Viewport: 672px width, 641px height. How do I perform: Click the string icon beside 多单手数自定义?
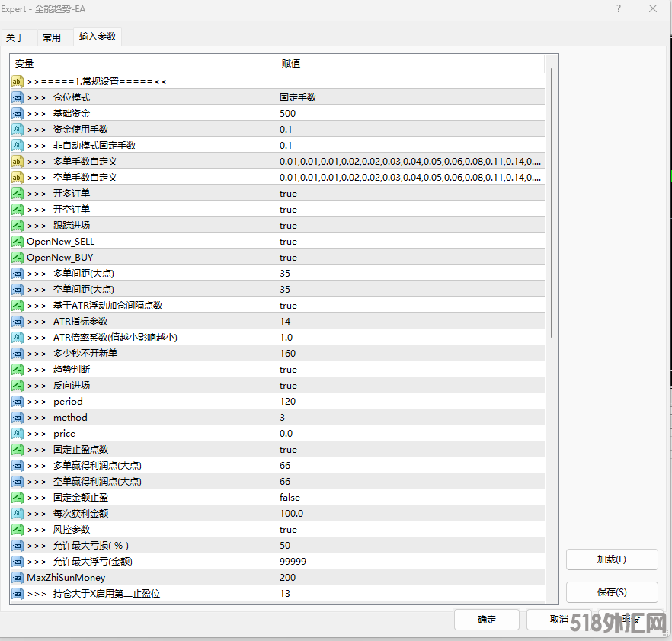(x=17, y=162)
